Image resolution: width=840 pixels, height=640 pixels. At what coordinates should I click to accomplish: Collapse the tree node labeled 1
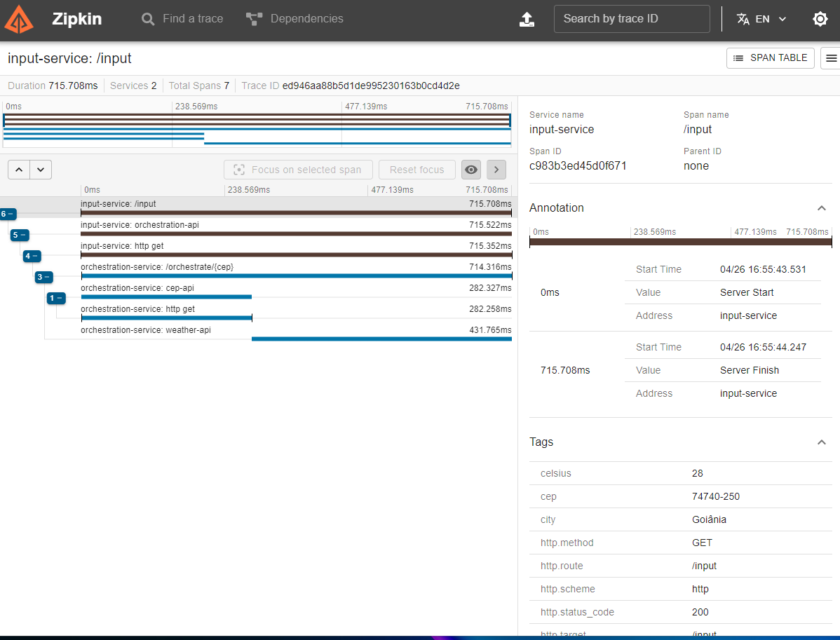[x=55, y=298]
